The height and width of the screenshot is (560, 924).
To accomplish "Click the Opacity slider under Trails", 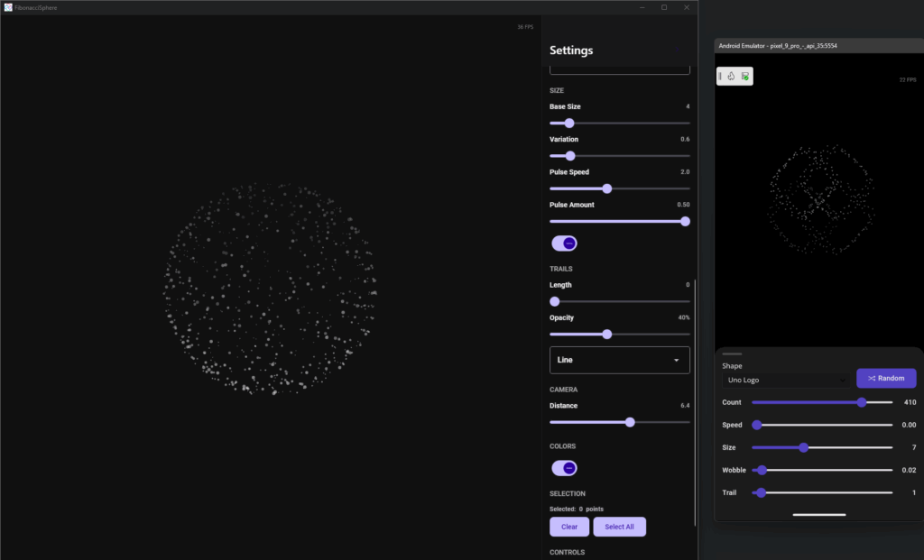I will (x=605, y=334).
